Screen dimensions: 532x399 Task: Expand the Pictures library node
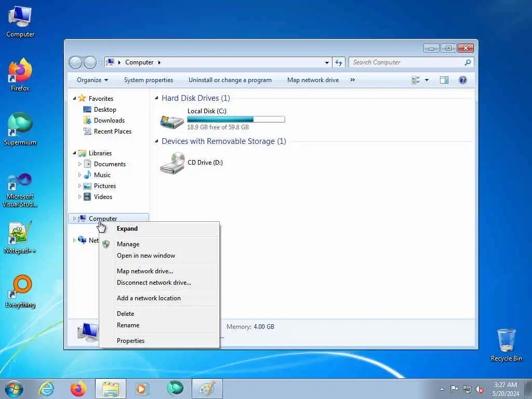point(79,186)
